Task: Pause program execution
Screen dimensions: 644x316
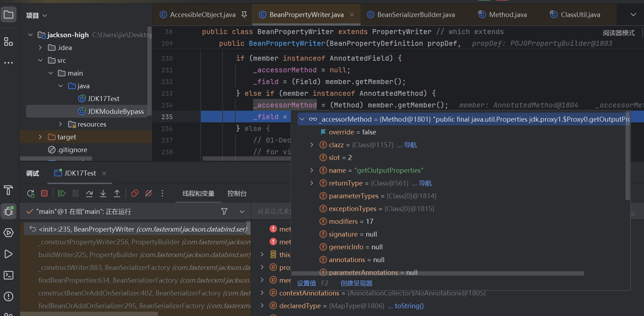Action: point(75,193)
